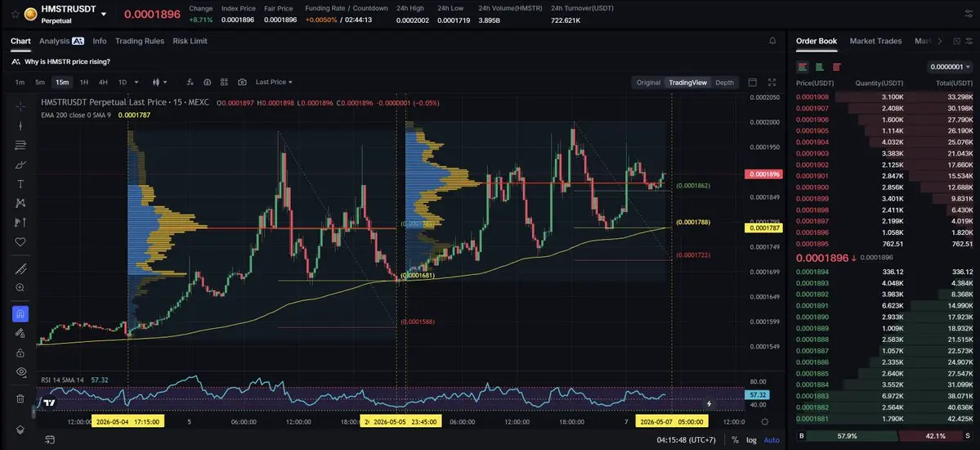
Task: Show both bids and asks order book view
Action: [803, 67]
